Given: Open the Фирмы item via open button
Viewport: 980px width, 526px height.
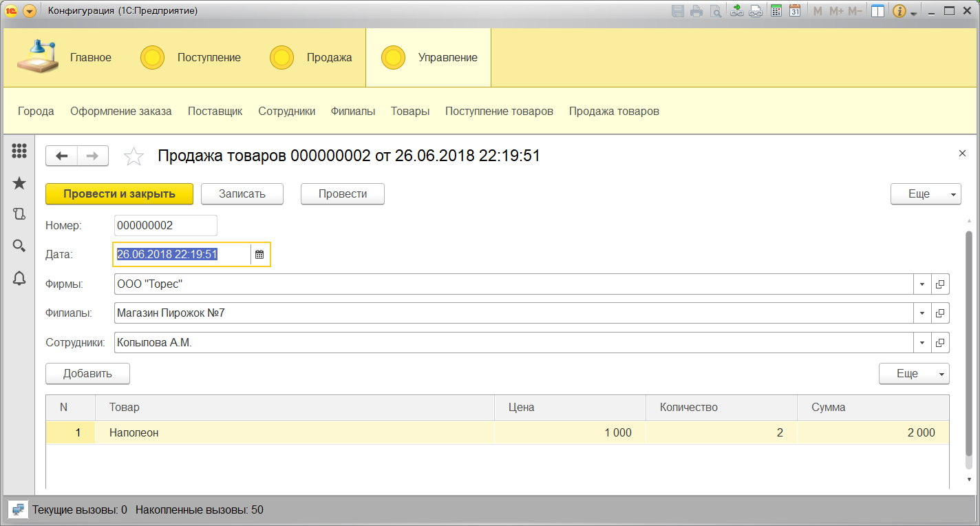Looking at the screenshot, I should (940, 284).
